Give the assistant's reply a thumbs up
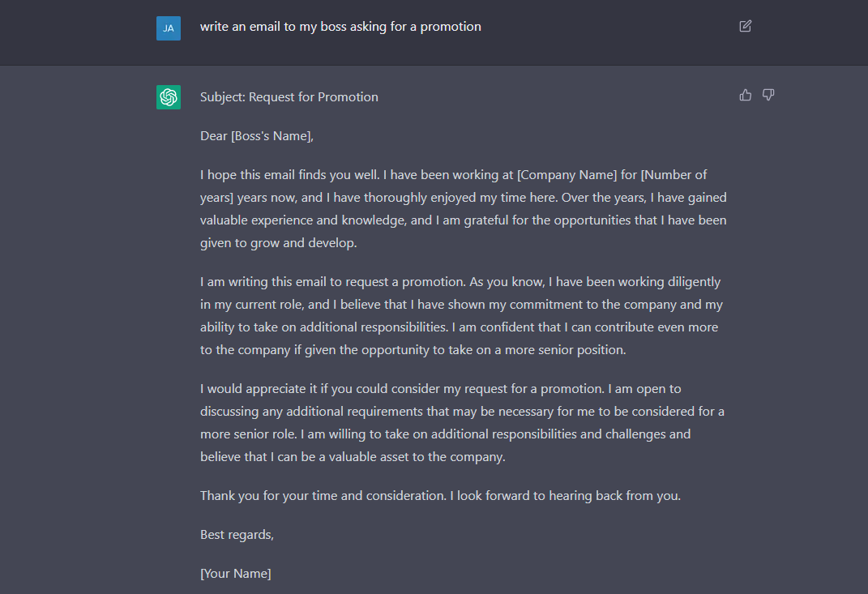The image size is (868, 594). [x=745, y=95]
